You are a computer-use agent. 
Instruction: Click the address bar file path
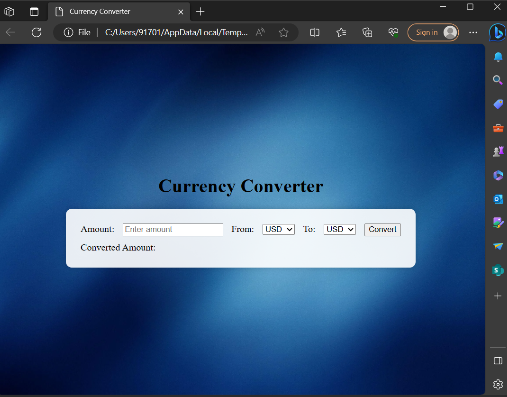click(x=176, y=32)
